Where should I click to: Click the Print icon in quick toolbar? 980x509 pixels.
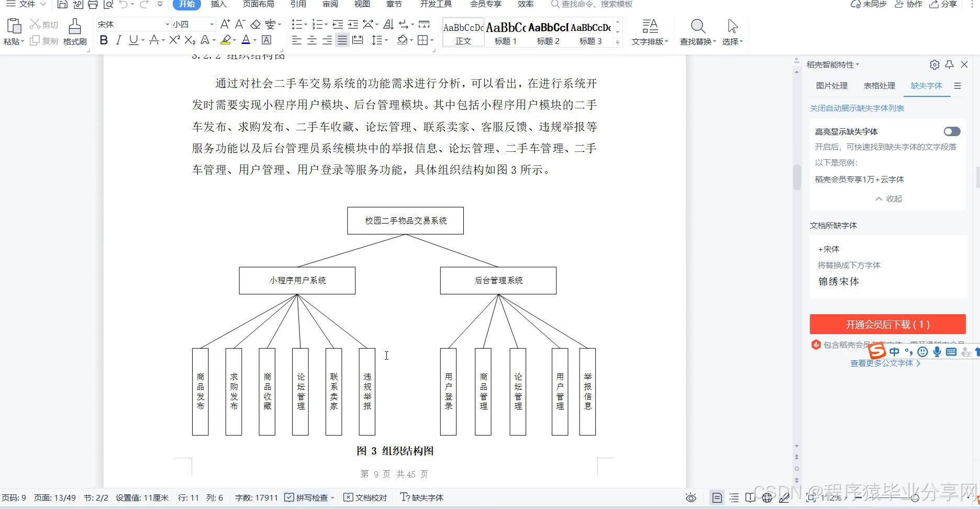click(93, 4)
